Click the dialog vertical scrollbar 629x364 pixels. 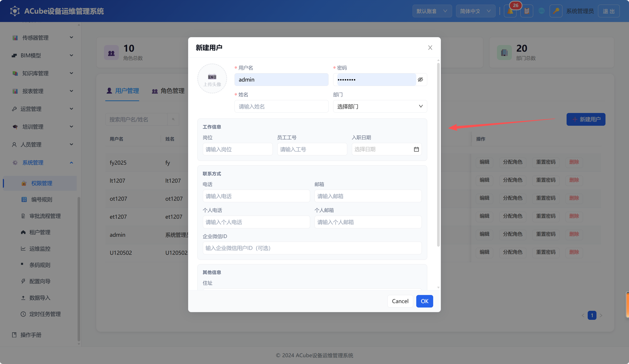click(x=438, y=155)
